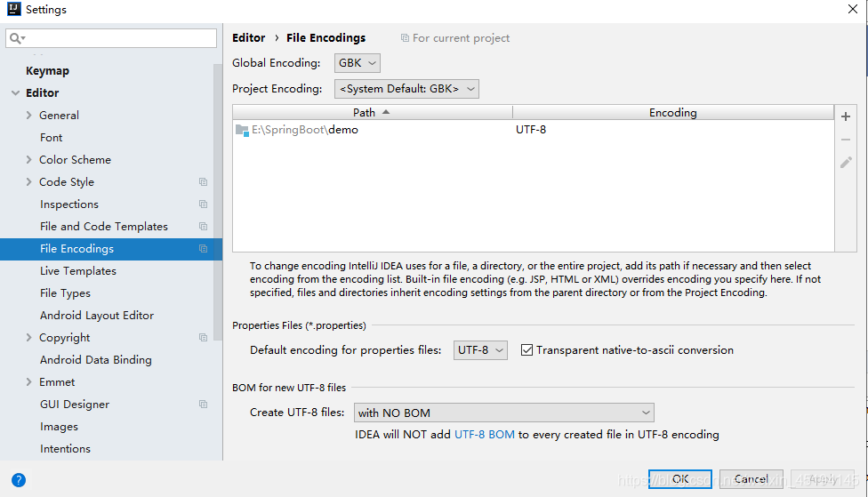Image resolution: width=868 pixels, height=497 pixels.
Task: Open the Project Encoding dropdown
Action: [x=406, y=89]
